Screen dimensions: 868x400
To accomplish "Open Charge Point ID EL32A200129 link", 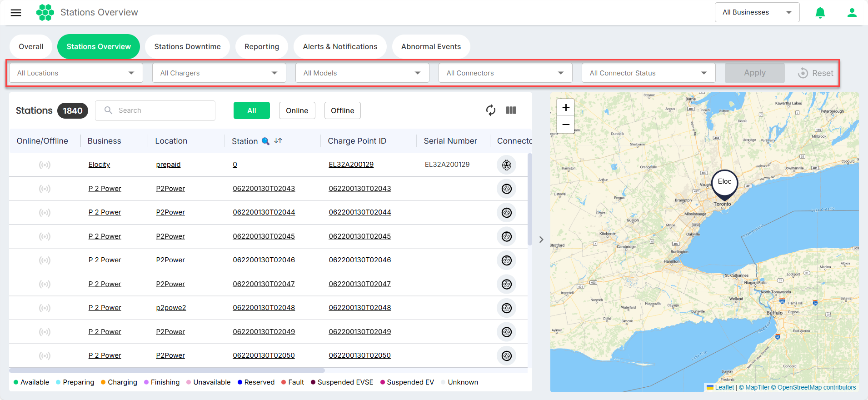I will pos(351,165).
